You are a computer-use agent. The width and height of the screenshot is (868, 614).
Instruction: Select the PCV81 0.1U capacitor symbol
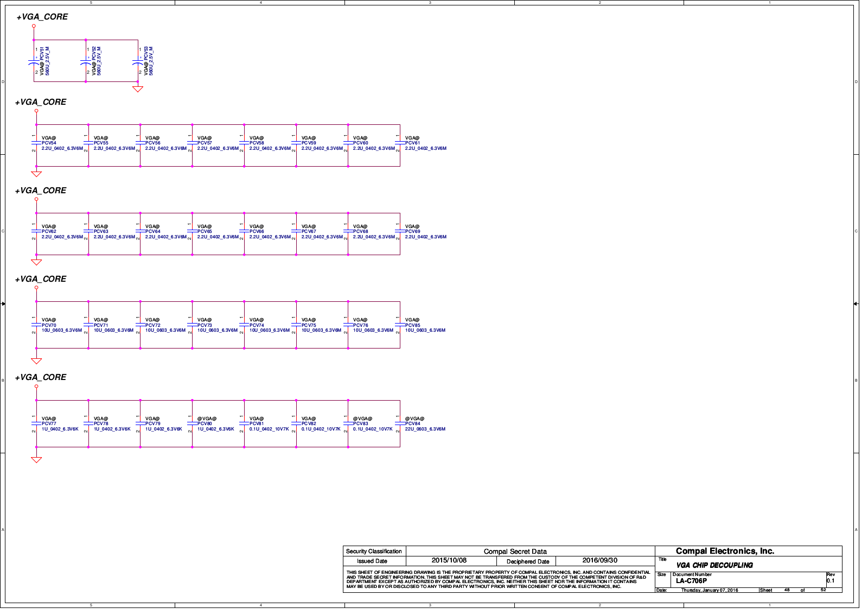(x=244, y=423)
